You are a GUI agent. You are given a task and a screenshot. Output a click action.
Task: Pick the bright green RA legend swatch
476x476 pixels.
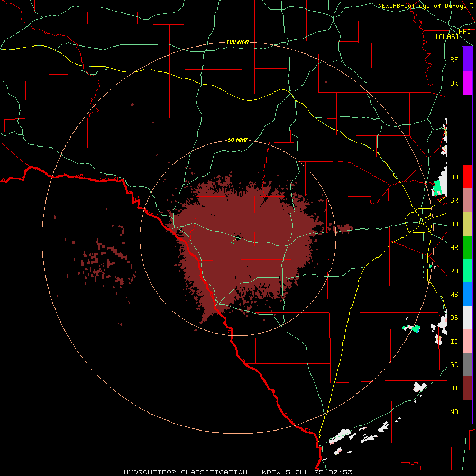(x=467, y=271)
